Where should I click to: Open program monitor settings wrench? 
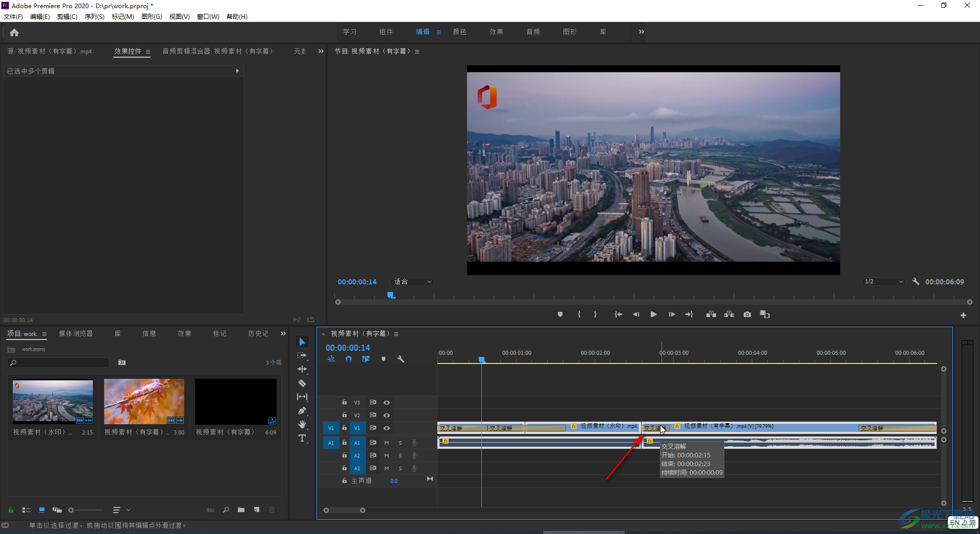tap(916, 281)
